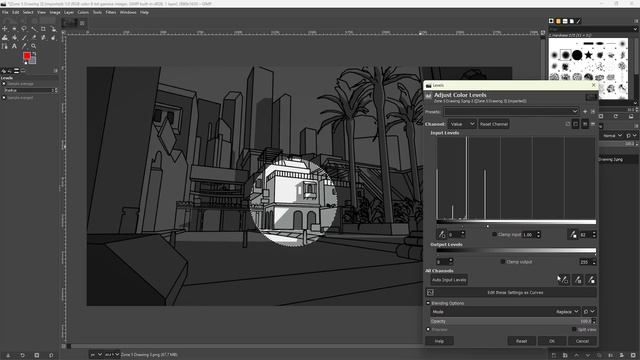Click the red foreground color swatch

[27, 56]
